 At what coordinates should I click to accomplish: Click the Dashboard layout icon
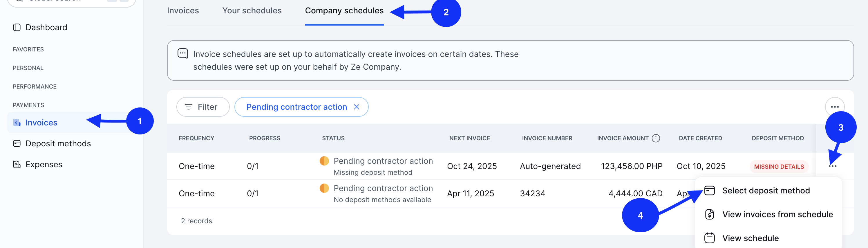pos(17,27)
